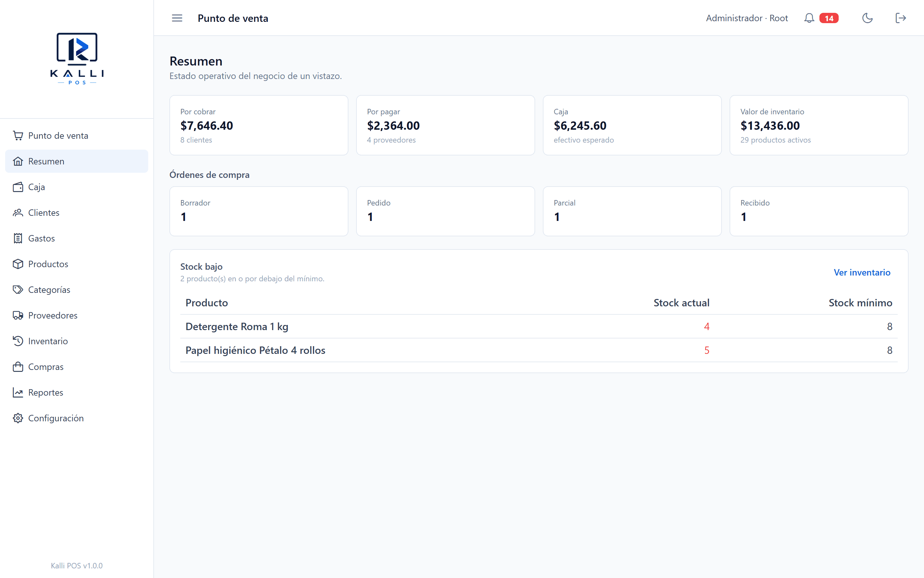
Task: Click Punto de venta header title
Action: 233,18
